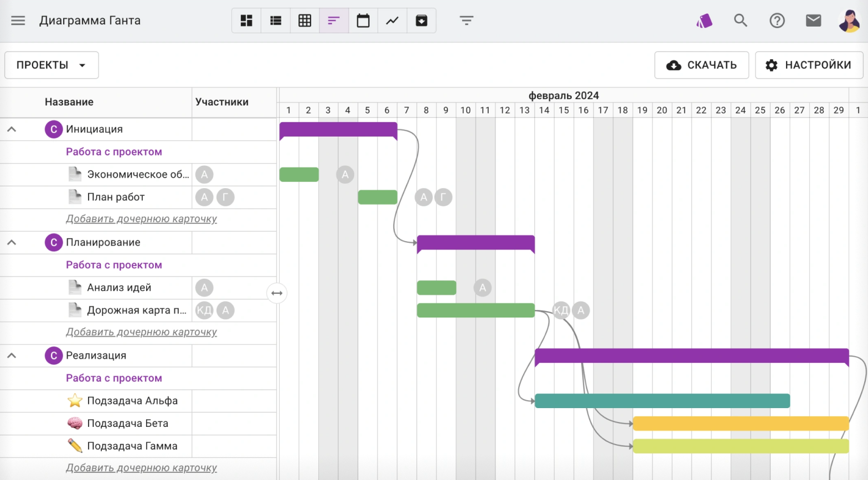Image resolution: width=868 pixels, height=480 pixels.
Task: Click the февраль 2024 month header
Action: tap(564, 96)
